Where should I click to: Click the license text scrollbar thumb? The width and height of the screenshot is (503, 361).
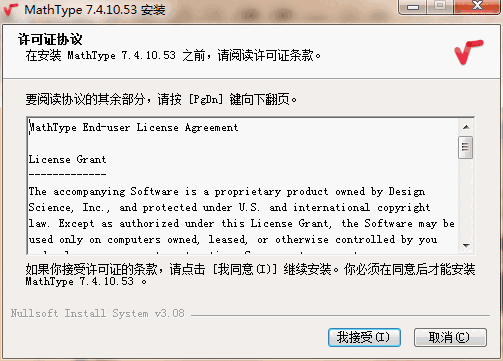tap(466, 147)
